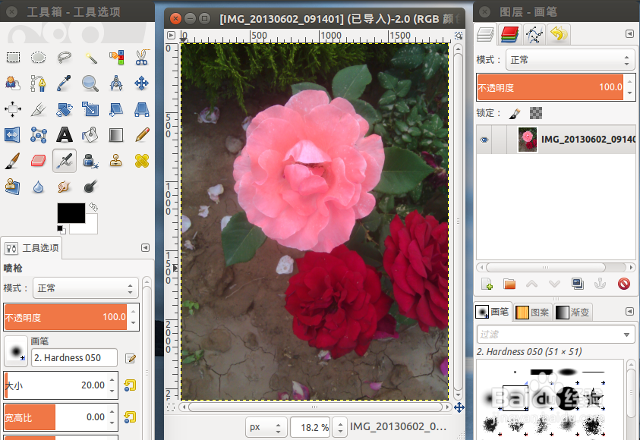Viewport: 640px width, 440px height.
Task: Select the Flip tool
Action: coord(12,135)
